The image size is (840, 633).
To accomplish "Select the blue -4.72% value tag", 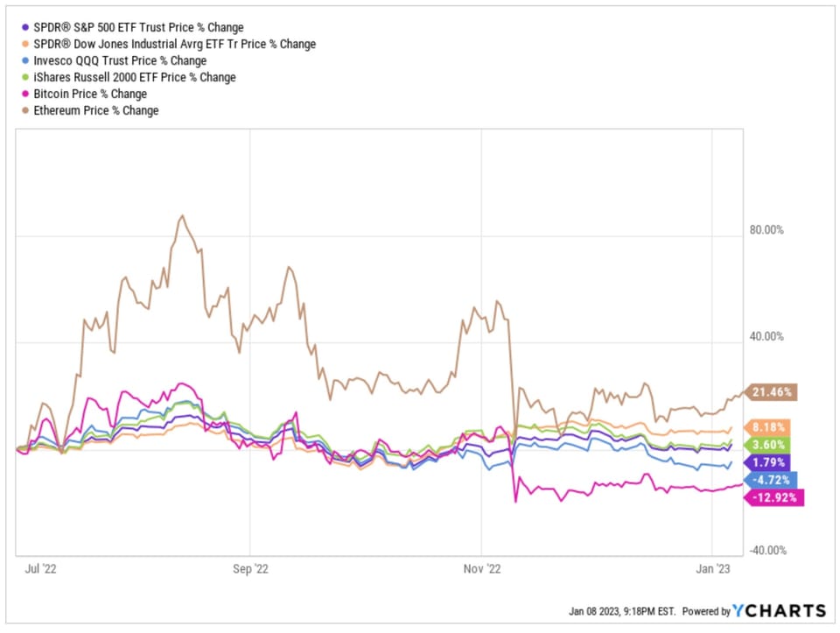I will tap(768, 480).
